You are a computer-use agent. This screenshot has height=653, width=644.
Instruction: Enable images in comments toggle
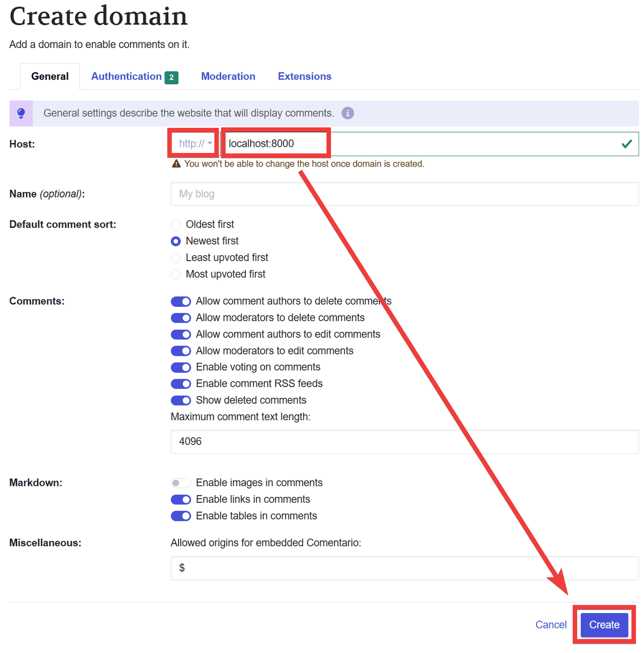pyautogui.click(x=181, y=483)
